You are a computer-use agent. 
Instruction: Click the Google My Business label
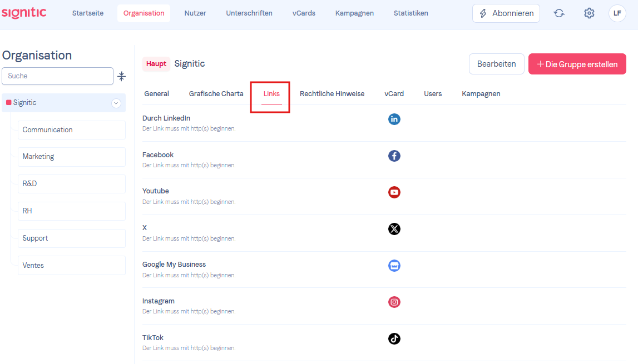pyautogui.click(x=174, y=265)
